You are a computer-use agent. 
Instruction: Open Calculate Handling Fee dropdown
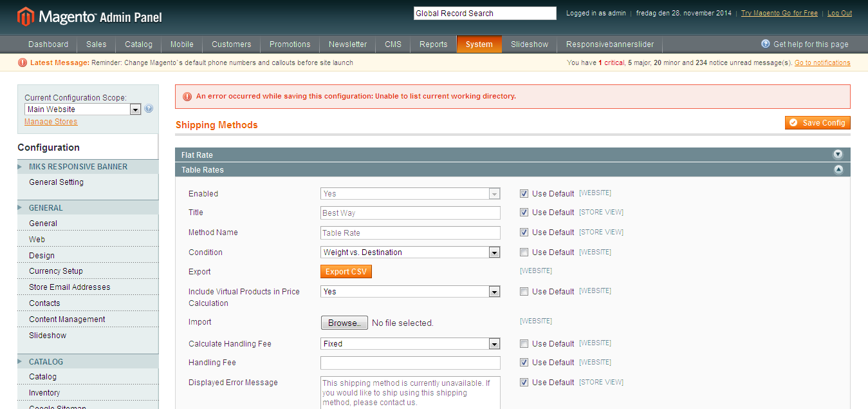(411, 343)
